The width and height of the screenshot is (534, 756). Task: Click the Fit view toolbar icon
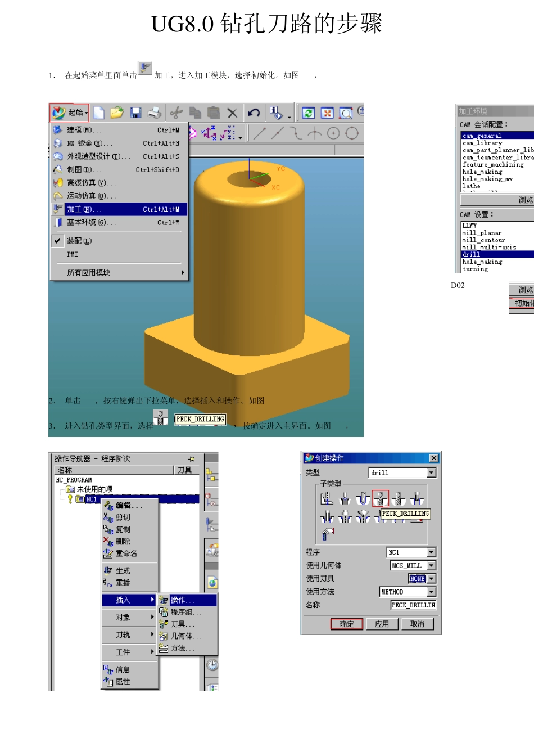point(327,113)
